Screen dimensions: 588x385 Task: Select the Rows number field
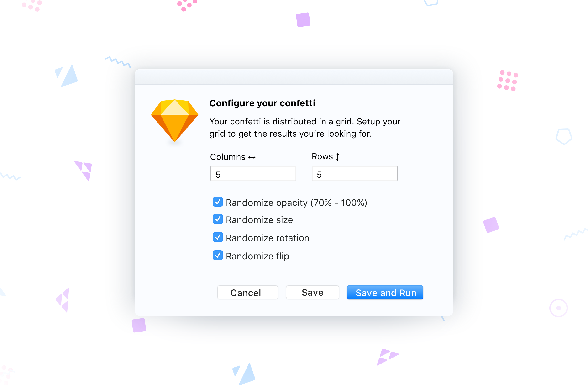pyautogui.click(x=354, y=174)
